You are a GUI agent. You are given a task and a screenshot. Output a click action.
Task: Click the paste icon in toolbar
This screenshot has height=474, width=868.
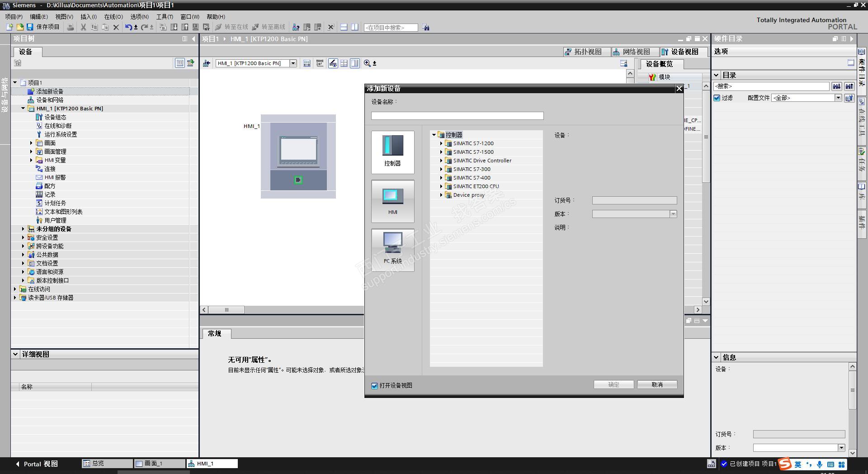tap(105, 27)
